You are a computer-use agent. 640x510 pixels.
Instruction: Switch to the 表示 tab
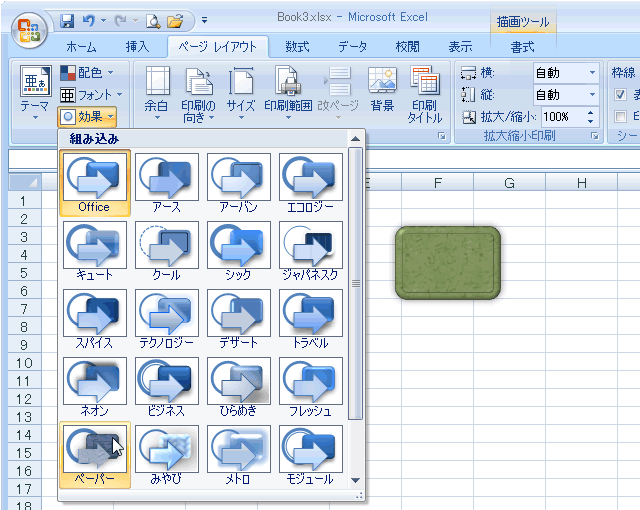[x=460, y=47]
